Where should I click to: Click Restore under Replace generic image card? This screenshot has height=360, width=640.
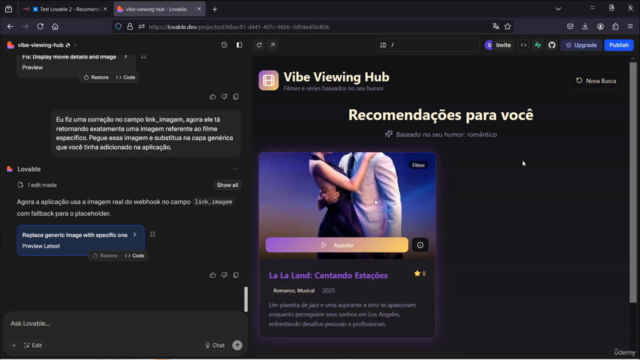tap(105, 256)
